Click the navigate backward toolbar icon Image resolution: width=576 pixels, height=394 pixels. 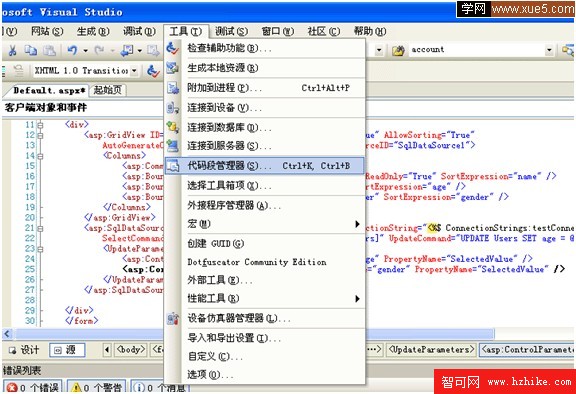pyautogui.click(x=127, y=50)
